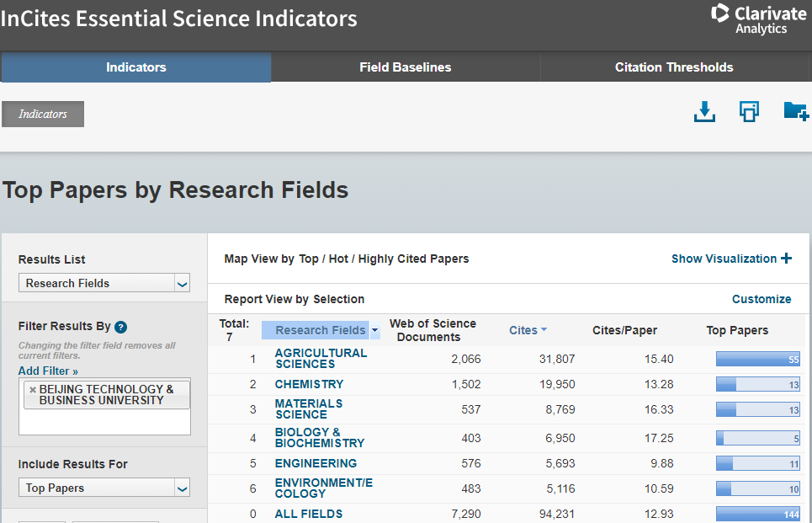Screen dimensions: 812x523
Task: Switch to the Citation Thresholds tab
Action: click(x=674, y=67)
